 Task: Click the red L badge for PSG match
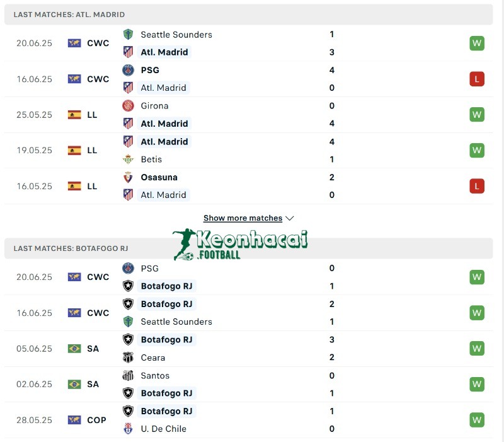point(477,79)
